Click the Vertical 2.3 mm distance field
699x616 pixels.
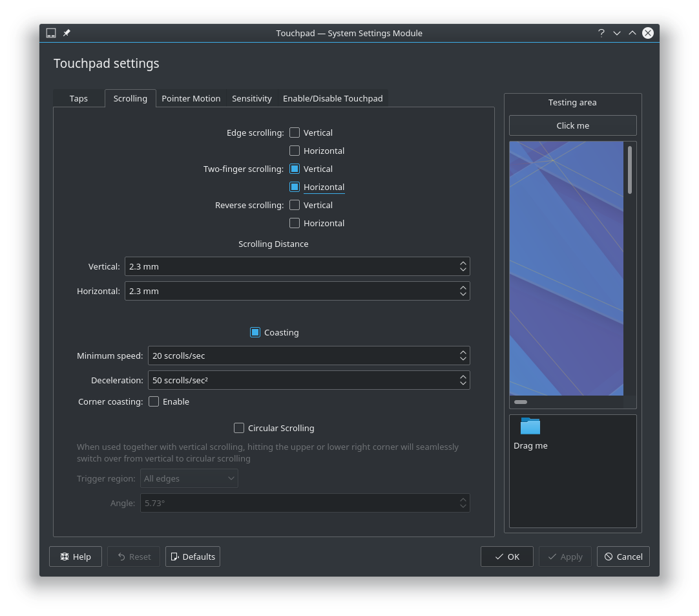(x=297, y=266)
